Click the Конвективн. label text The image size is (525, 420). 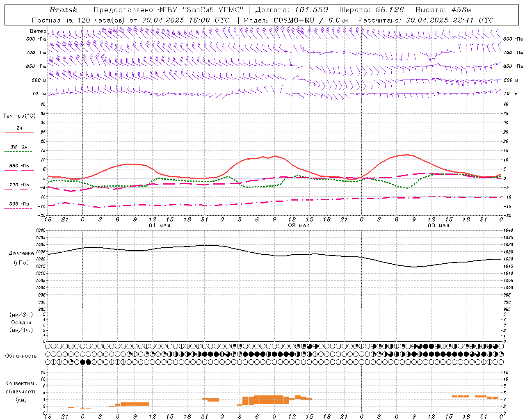[x=21, y=383]
